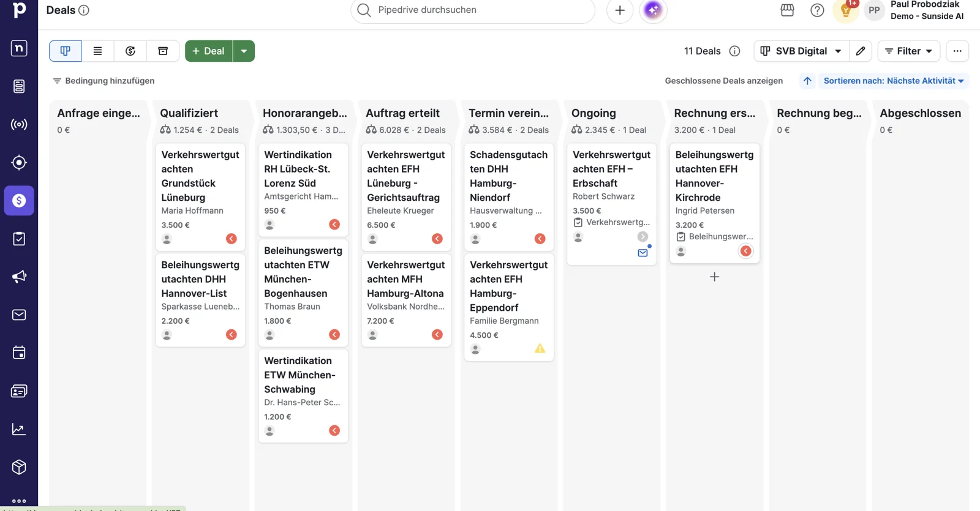Switch to list view
The height and width of the screenshot is (511, 980).
point(97,51)
